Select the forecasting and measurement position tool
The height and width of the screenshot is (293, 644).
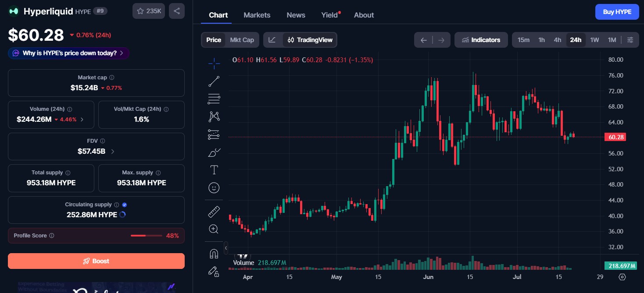(x=214, y=134)
